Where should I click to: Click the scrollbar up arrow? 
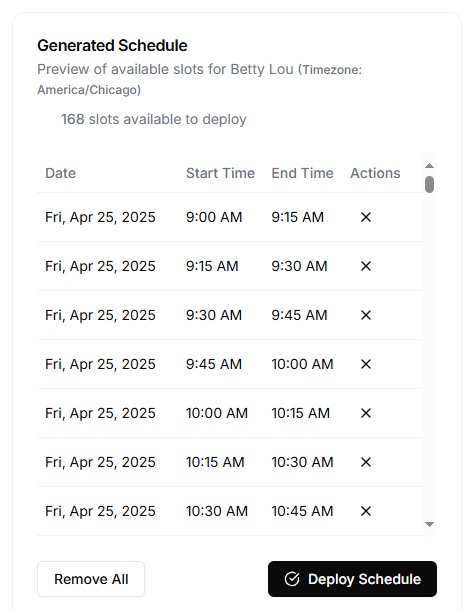tap(429, 166)
